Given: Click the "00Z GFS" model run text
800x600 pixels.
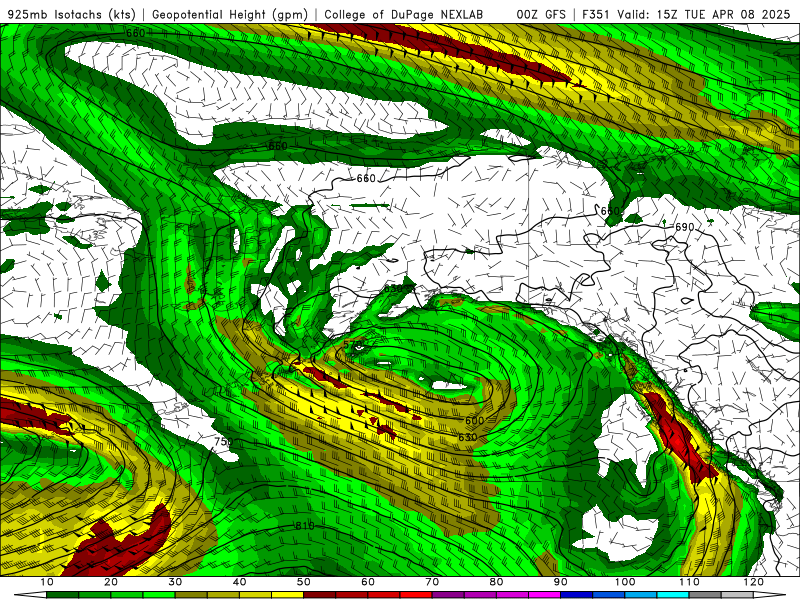Looking at the screenshot, I should pyautogui.click(x=541, y=14).
